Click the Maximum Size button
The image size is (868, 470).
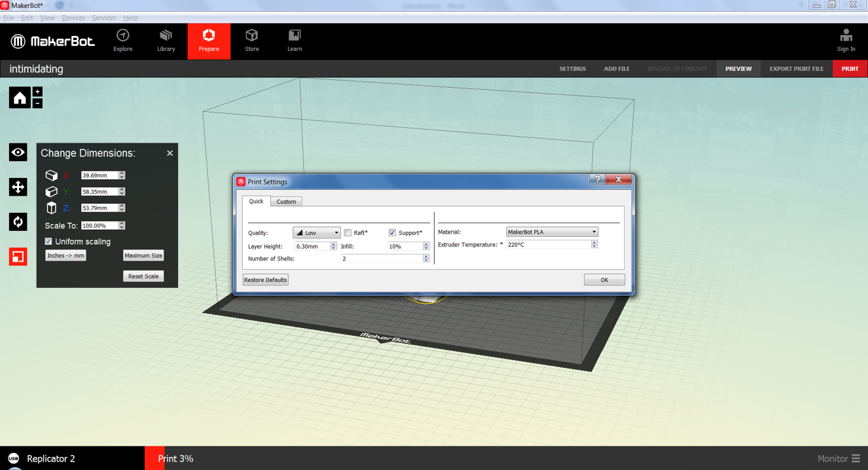pos(143,255)
